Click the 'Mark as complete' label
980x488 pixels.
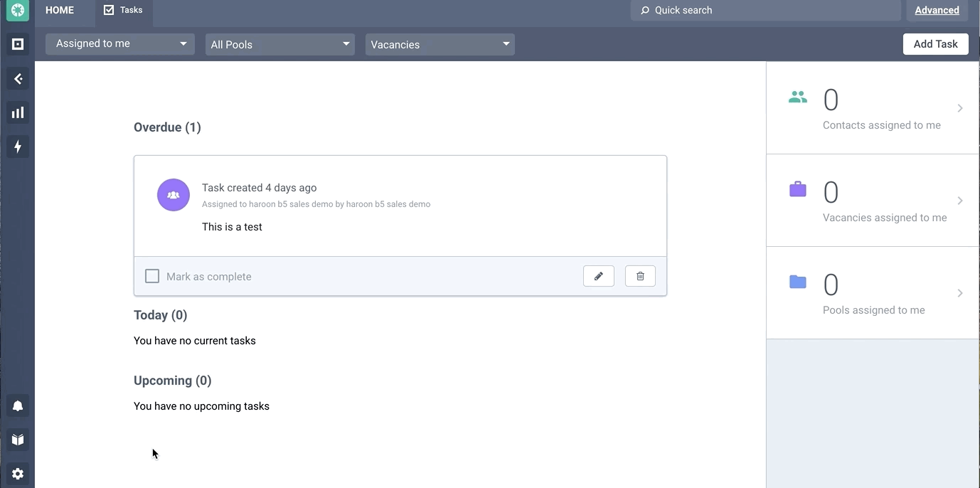(209, 277)
